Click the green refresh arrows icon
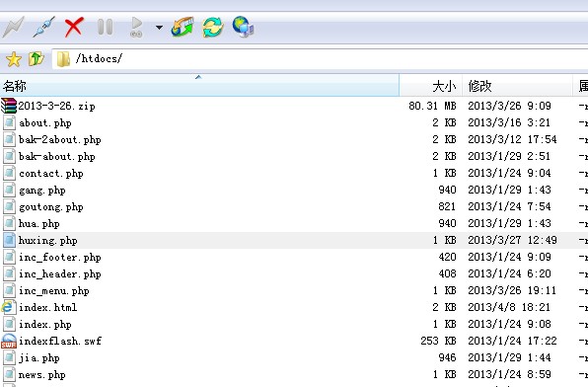 [x=213, y=27]
